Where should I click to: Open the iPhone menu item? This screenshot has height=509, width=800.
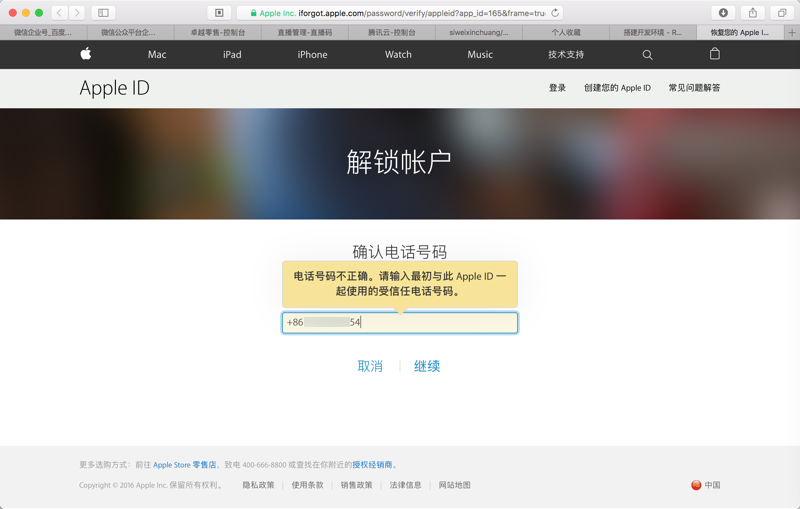click(x=312, y=55)
